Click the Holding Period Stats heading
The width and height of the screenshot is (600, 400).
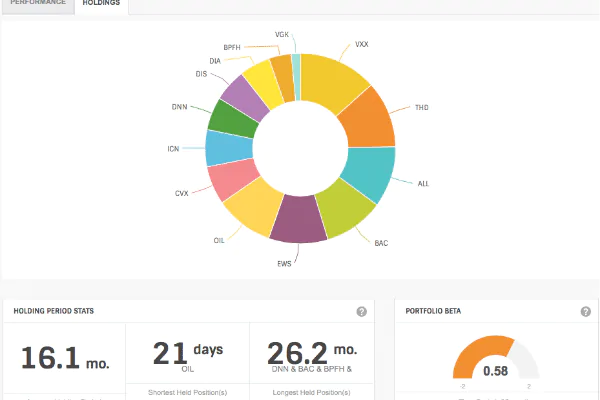(x=54, y=311)
